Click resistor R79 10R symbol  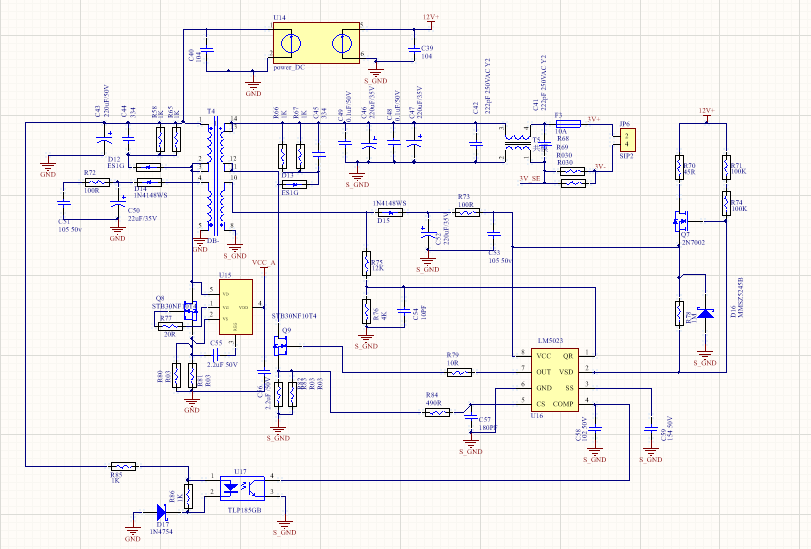coord(459,372)
